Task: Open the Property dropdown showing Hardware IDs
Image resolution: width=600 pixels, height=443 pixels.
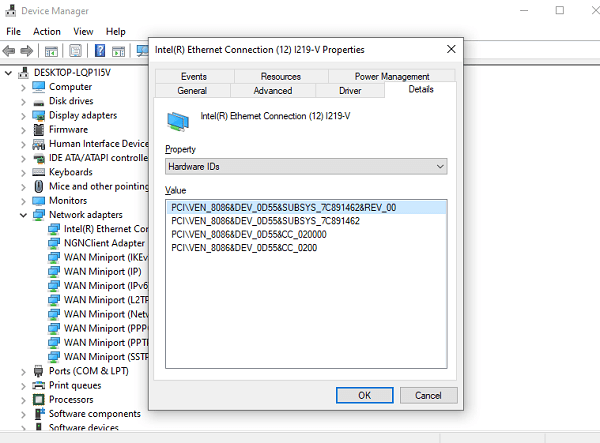Action: coord(306,167)
